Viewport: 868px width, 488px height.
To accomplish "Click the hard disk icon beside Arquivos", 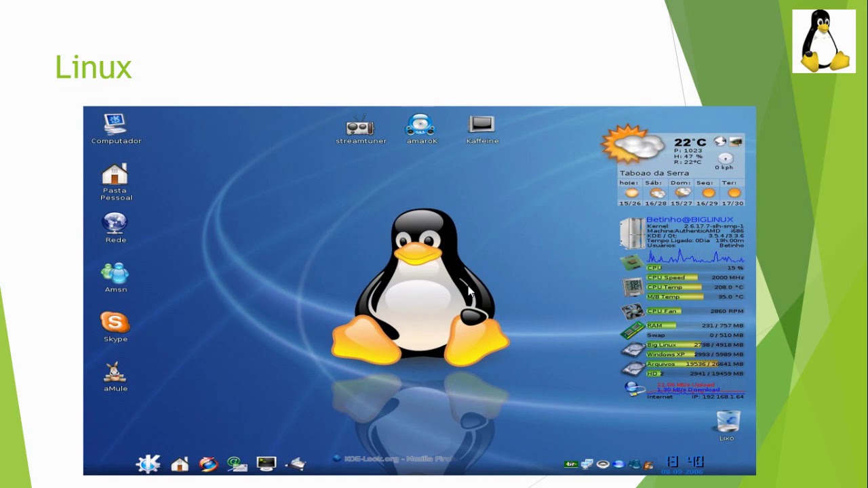I will tap(633, 369).
